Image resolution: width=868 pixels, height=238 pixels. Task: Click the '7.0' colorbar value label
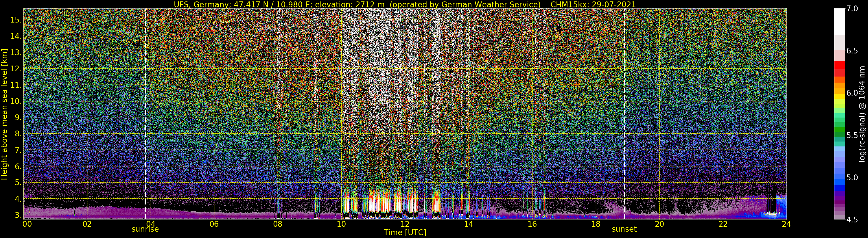(x=852, y=9)
